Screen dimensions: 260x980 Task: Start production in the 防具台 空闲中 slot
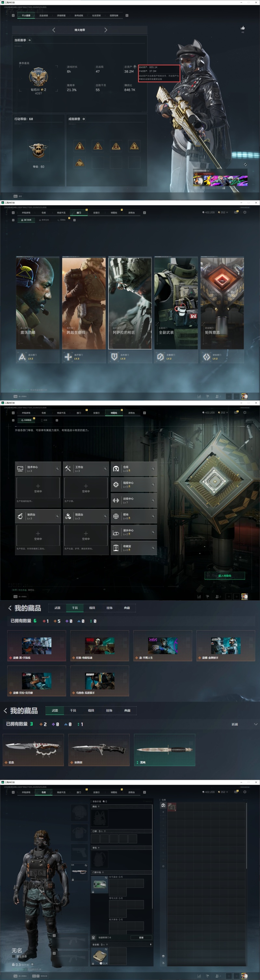[86, 535]
